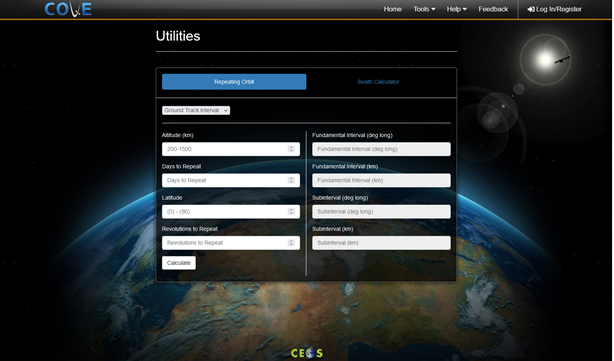Click the CEOS logo at the bottom
The width and height of the screenshot is (614, 361).
click(x=307, y=353)
